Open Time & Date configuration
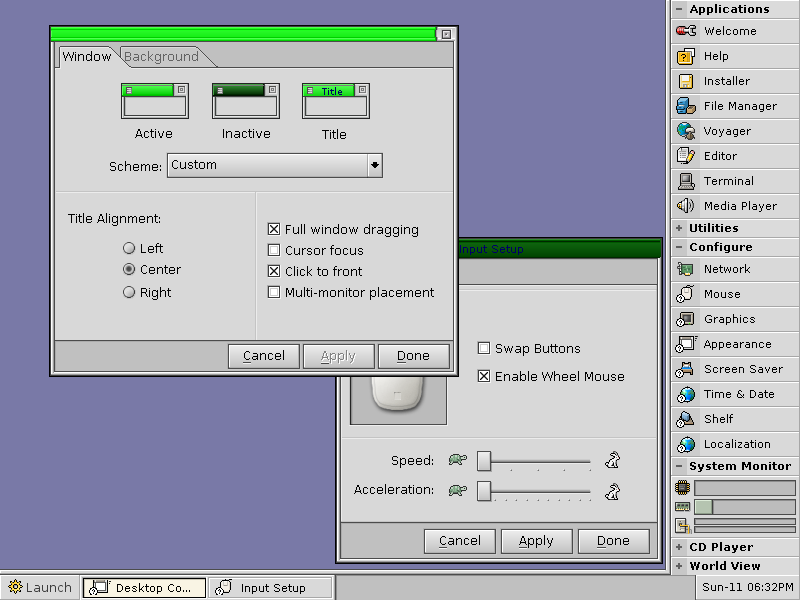 tap(686, 394)
